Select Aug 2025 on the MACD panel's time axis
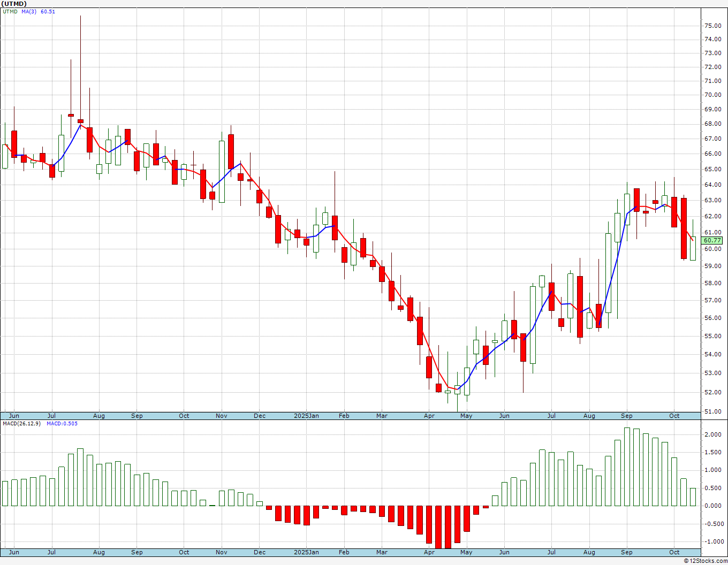This screenshot has width=728, height=565. [x=589, y=552]
